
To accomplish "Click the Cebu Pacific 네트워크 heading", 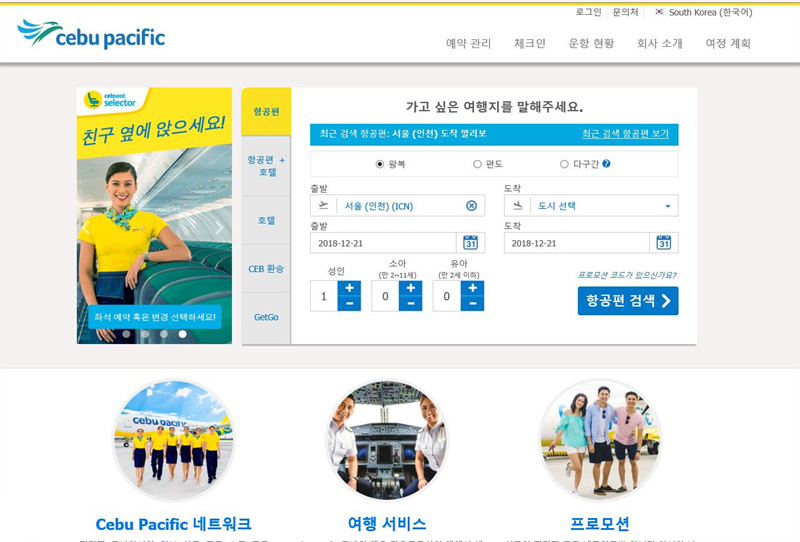I will 173,524.
